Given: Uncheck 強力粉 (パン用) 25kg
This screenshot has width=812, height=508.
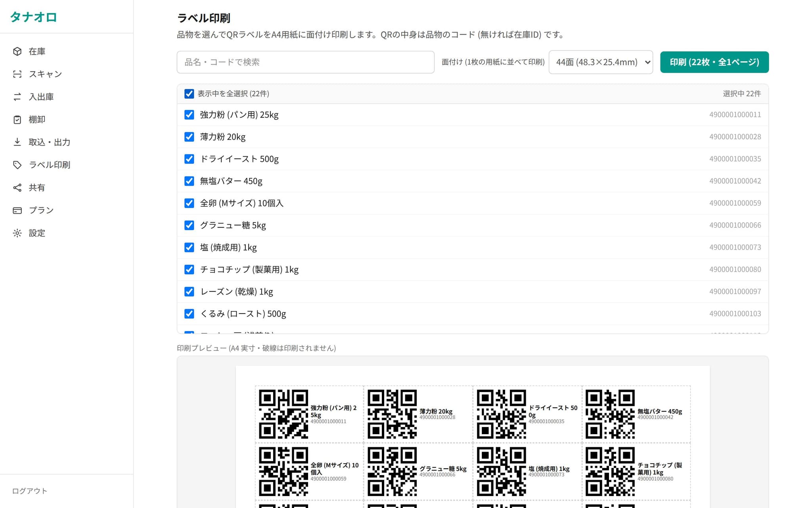Looking at the screenshot, I should click(x=189, y=115).
